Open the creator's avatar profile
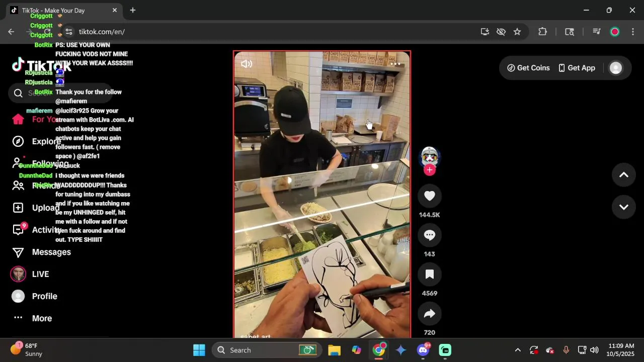644x362 pixels. 429,156
